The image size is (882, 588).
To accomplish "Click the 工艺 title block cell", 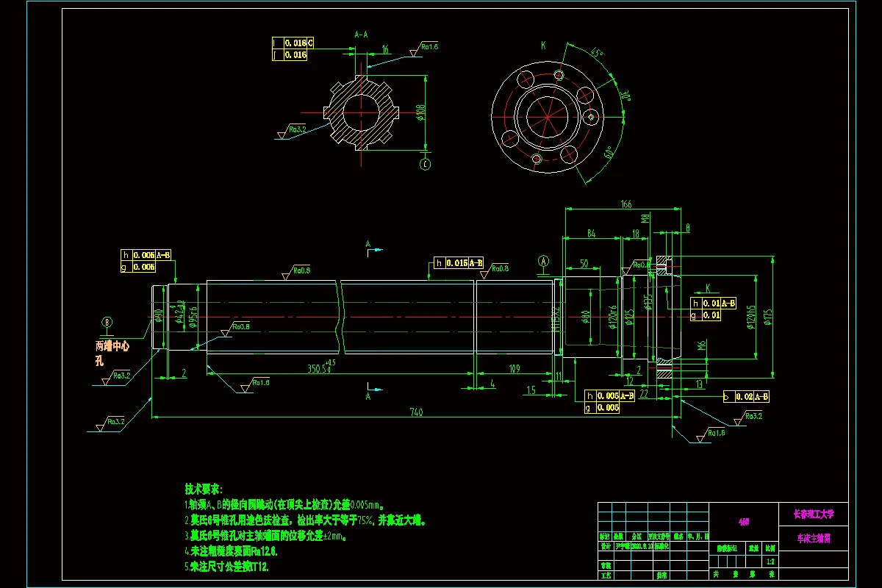I will tap(606, 576).
